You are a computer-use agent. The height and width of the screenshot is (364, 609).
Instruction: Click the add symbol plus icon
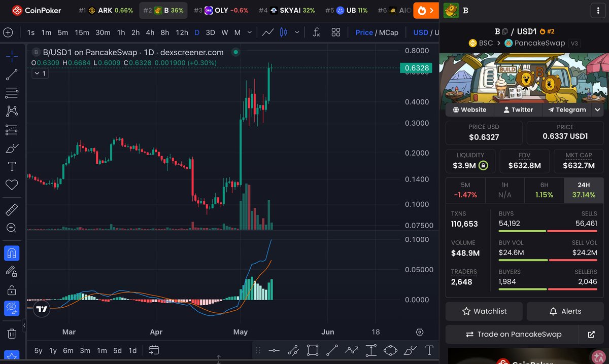pyautogui.click(x=8, y=32)
